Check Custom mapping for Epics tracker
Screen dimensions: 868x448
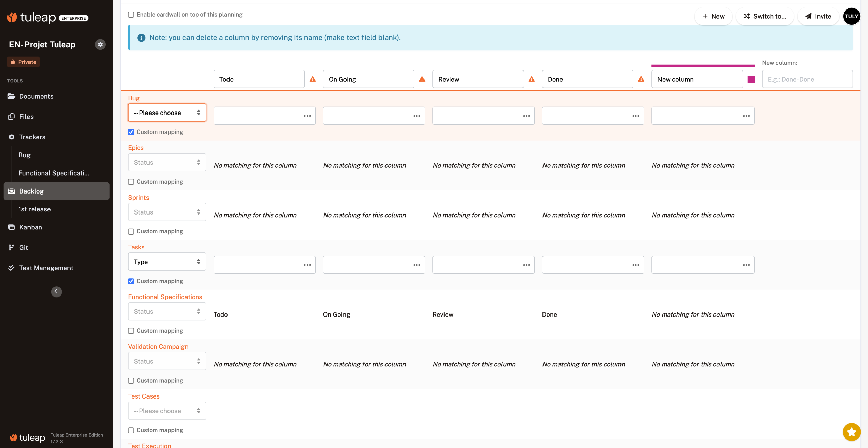click(x=131, y=182)
